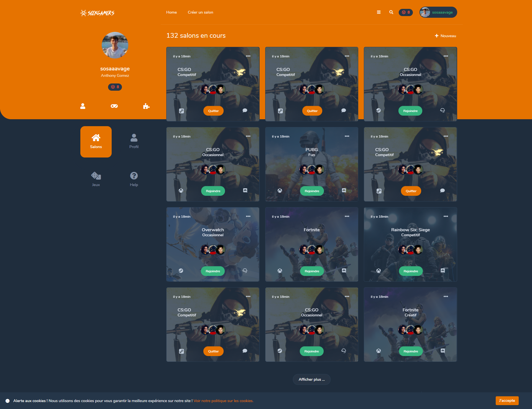
Task: Open the three-dot menu on the Overwatch card
Action: 248,216
